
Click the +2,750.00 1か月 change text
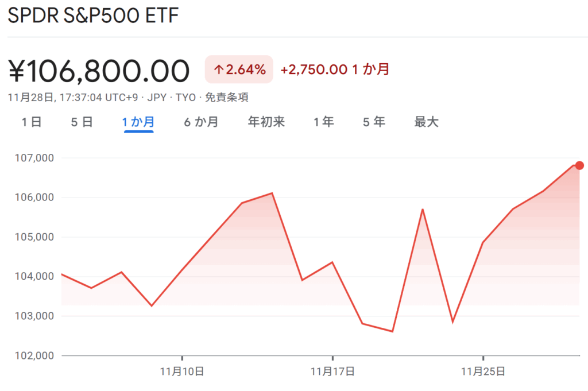tap(335, 70)
